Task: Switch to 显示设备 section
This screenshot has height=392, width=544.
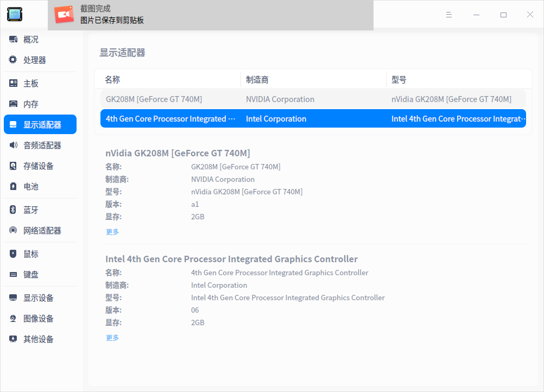Action: click(x=40, y=298)
